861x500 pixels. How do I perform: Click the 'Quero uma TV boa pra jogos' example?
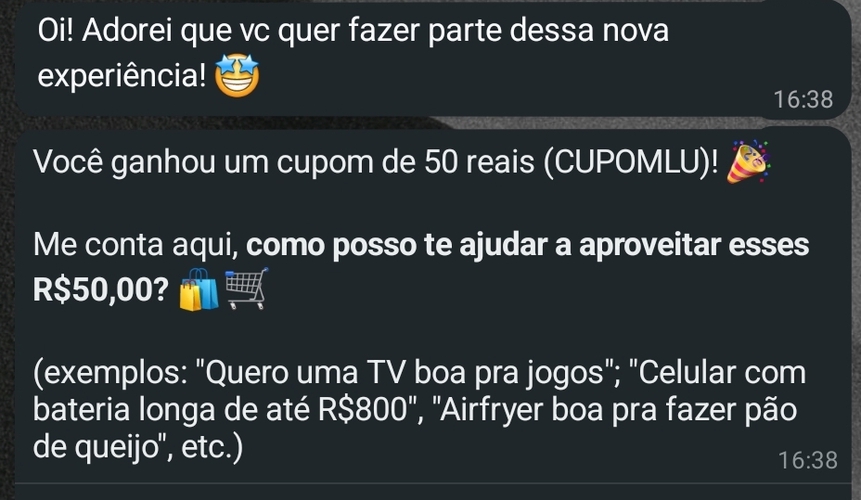(x=406, y=373)
